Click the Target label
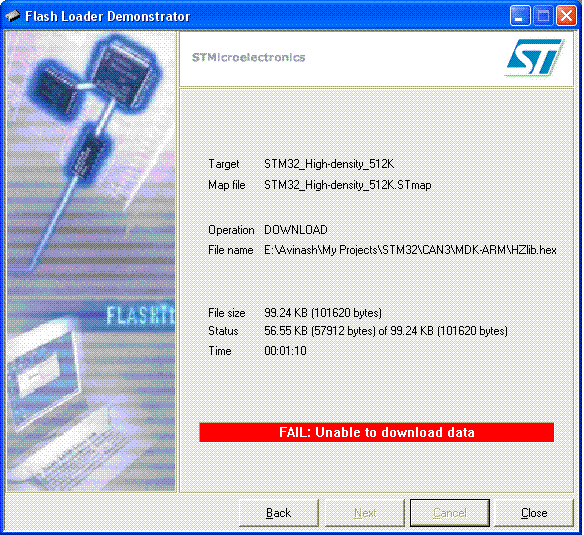The width and height of the screenshot is (584, 535). [223, 164]
